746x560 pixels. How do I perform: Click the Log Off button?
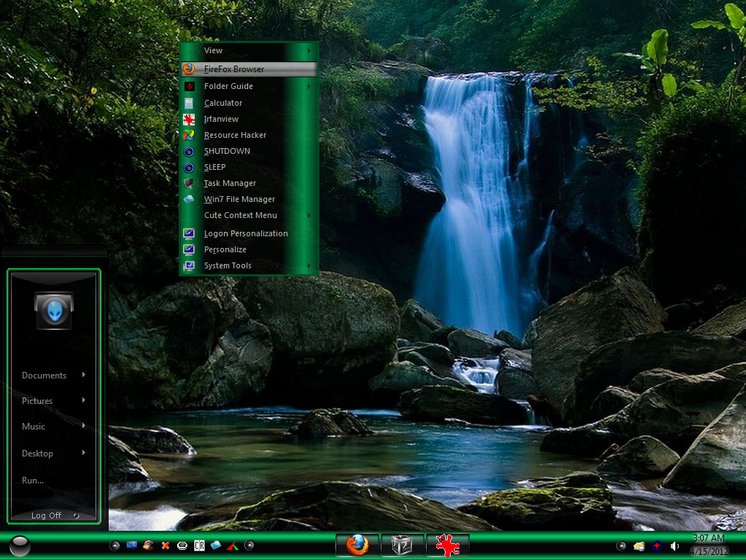[46, 516]
